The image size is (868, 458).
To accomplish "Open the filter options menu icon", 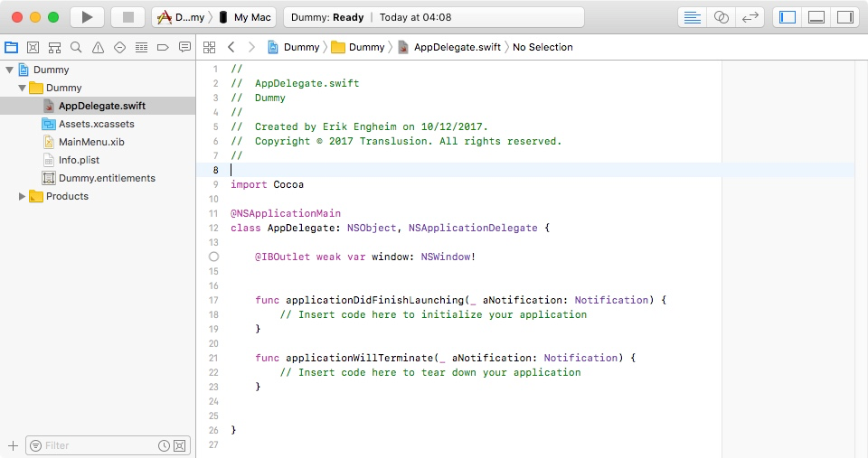I will tap(35, 445).
